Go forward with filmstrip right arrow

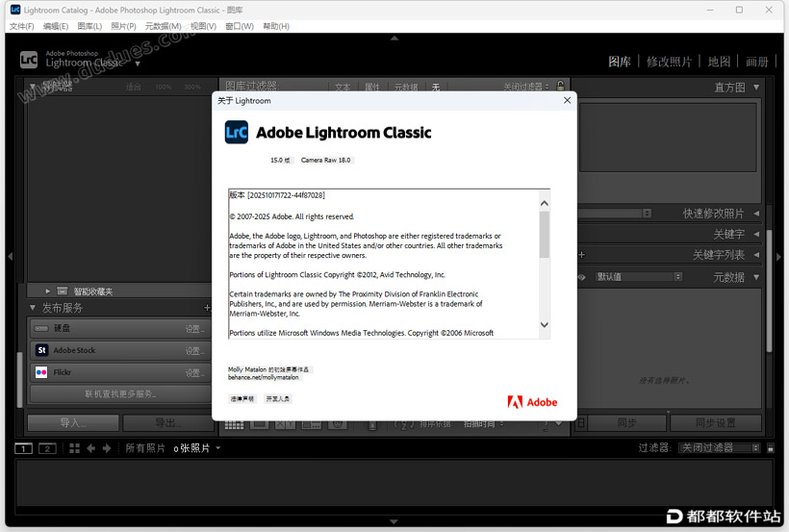[107, 448]
